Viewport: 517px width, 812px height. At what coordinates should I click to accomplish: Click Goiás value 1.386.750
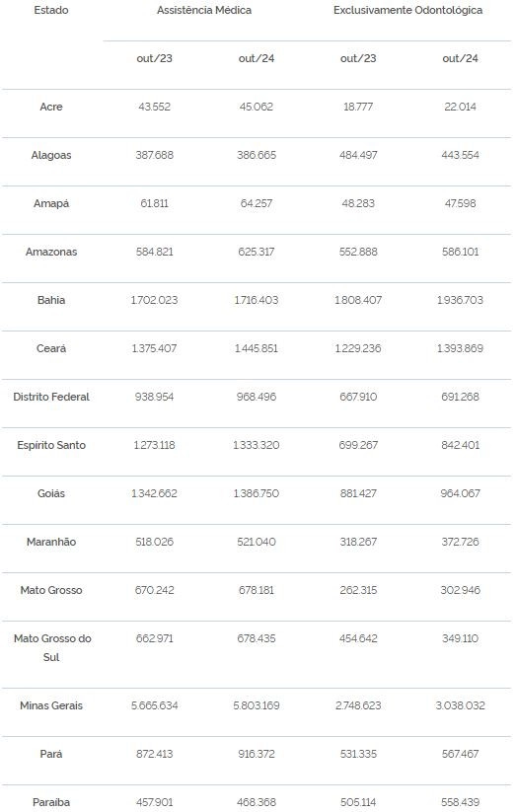coord(256,493)
